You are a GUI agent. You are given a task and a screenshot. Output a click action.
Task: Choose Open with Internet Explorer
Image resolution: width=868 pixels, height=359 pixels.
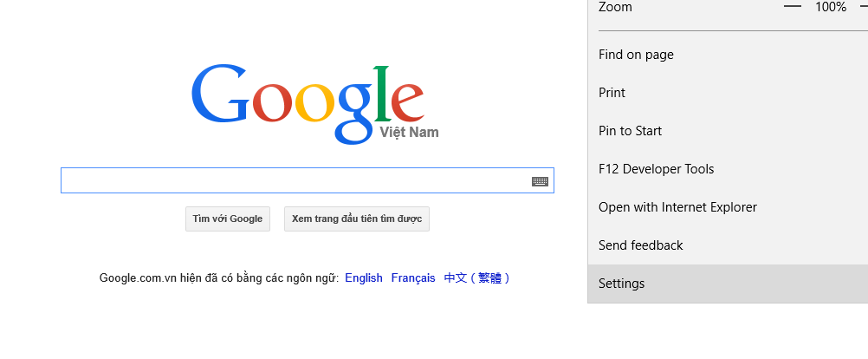click(x=728, y=207)
